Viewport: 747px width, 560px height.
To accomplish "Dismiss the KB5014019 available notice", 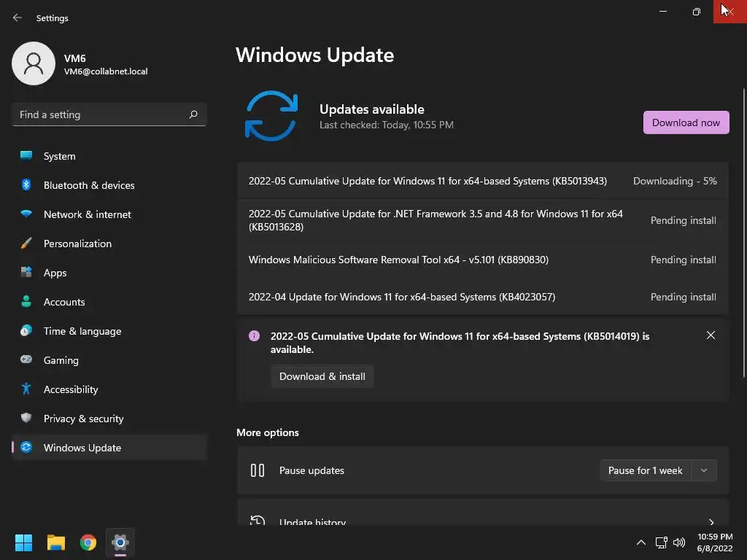I will (x=711, y=335).
